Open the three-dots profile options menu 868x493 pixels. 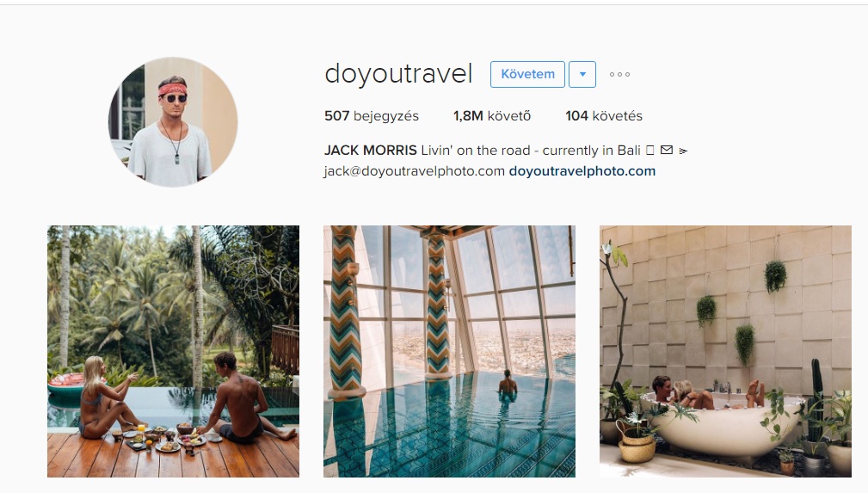619,74
